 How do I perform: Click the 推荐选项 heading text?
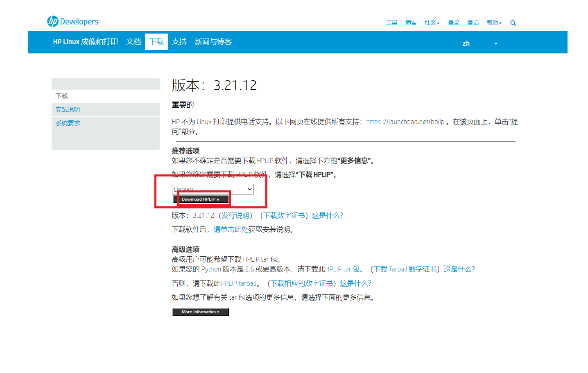click(x=185, y=151)
